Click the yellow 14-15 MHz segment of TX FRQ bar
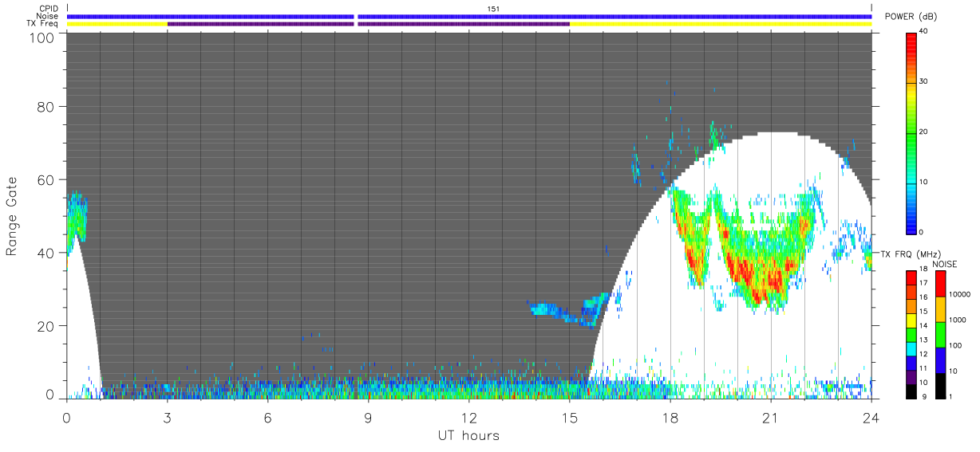Image resolution: width=980 pixels, height=452 pixels. tap(911, 320)
